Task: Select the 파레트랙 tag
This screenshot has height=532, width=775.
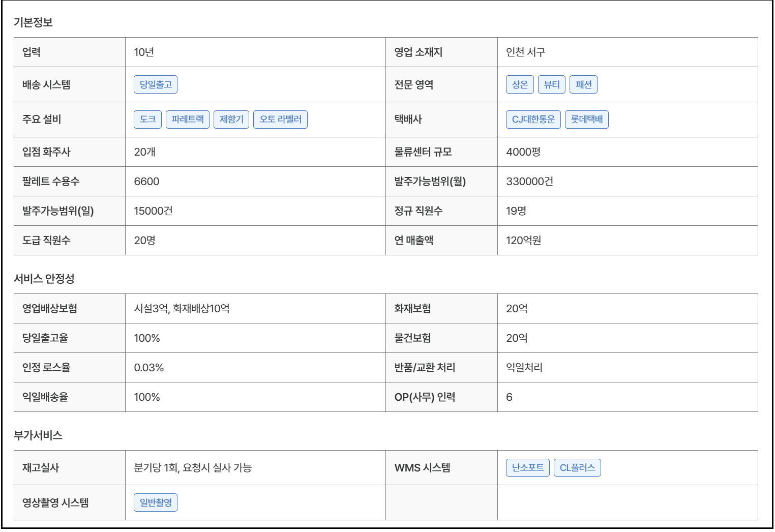Action: [x=187, y=120]
